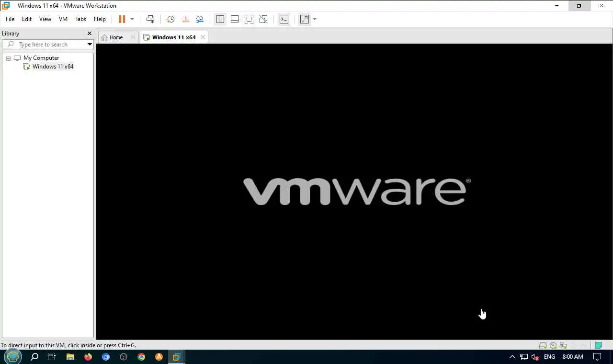Open the snapshot manager
Screen dimensions: 613x364
coord(200,19)
